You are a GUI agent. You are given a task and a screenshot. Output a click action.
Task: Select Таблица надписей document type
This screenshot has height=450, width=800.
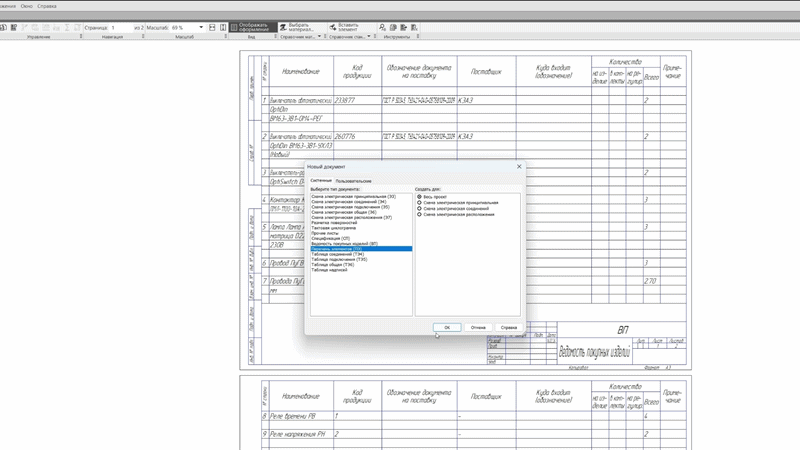tap(329, 270)
